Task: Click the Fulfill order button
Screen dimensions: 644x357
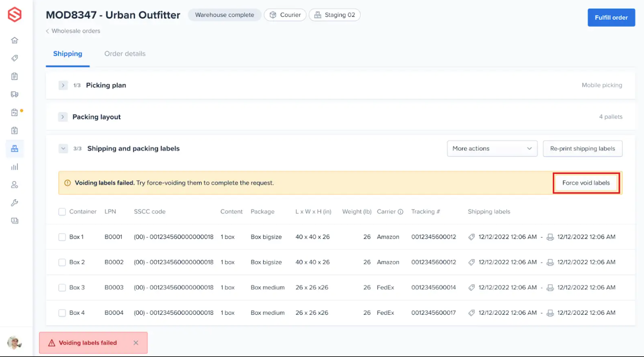Action: 611,18
